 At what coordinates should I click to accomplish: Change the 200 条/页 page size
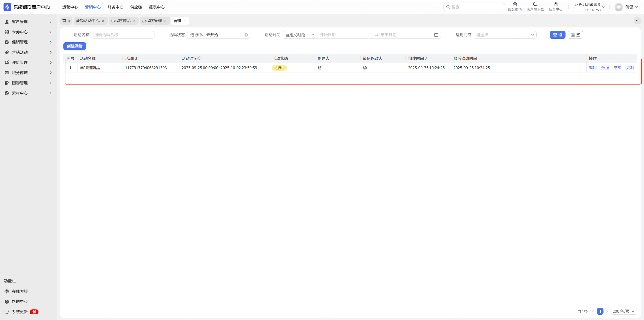624,311
